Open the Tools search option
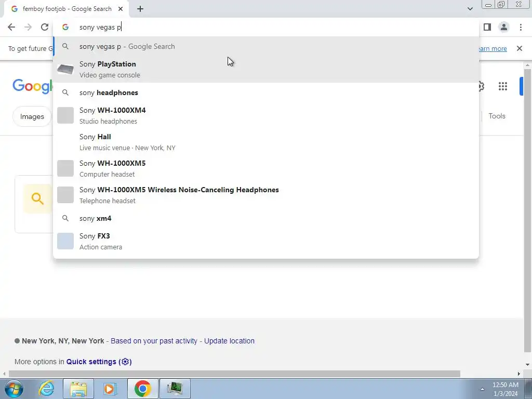The image size is (532, 399). tap(497, 116)
